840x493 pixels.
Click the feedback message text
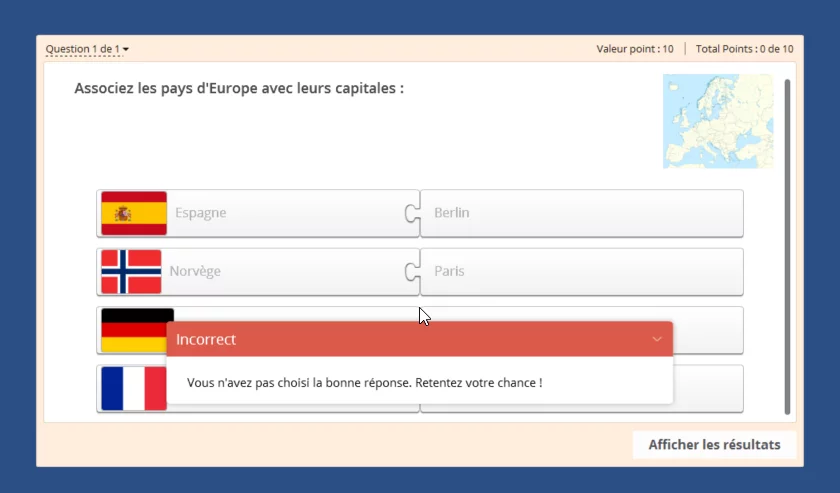[364, 383]
